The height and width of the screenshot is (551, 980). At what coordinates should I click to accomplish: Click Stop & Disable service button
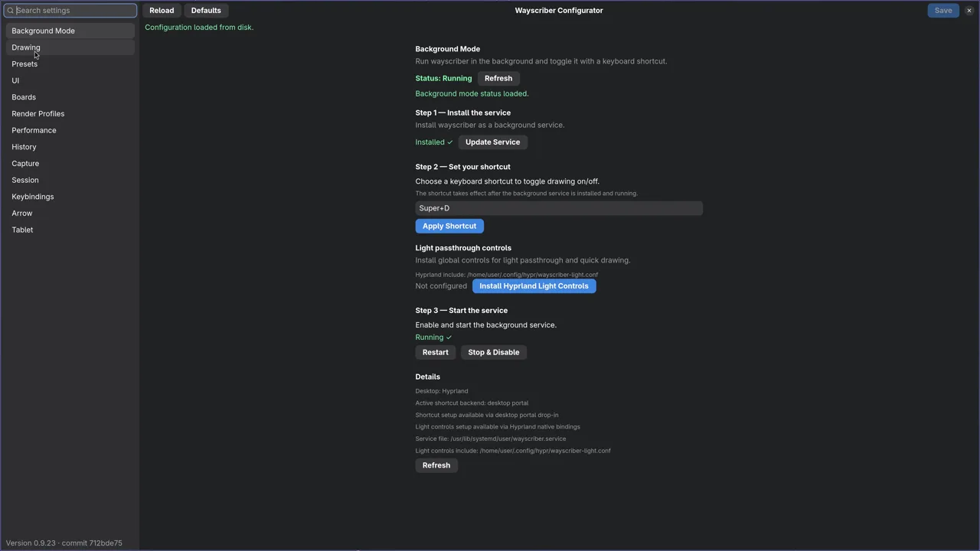[x=494, y=353]
